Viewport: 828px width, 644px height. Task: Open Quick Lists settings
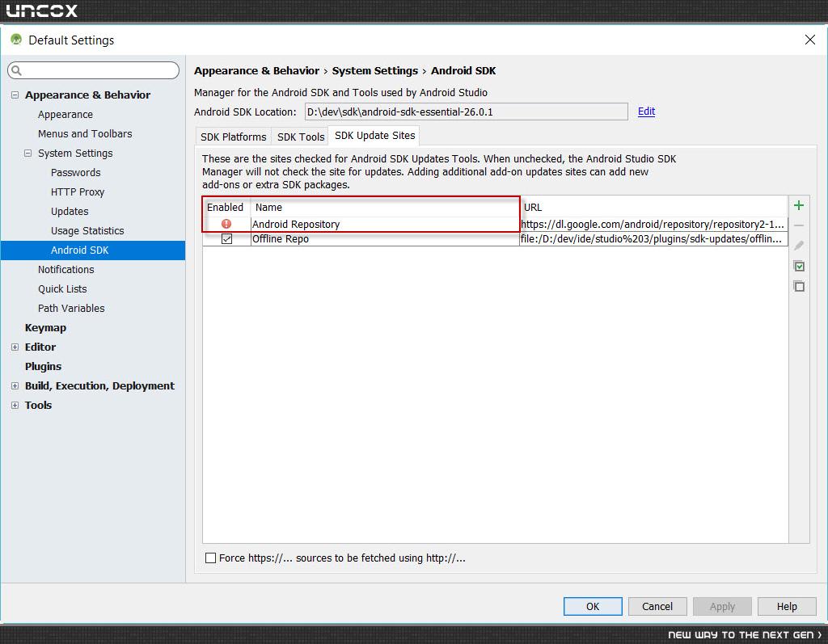tap(62, 288)
